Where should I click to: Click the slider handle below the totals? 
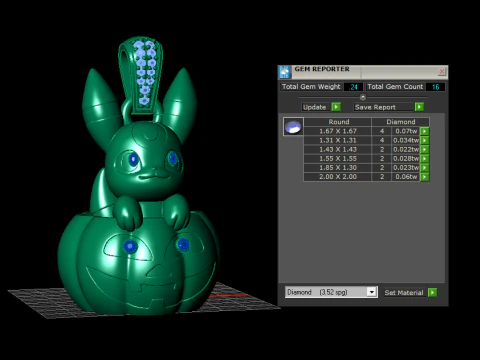[x=363, y=97]
